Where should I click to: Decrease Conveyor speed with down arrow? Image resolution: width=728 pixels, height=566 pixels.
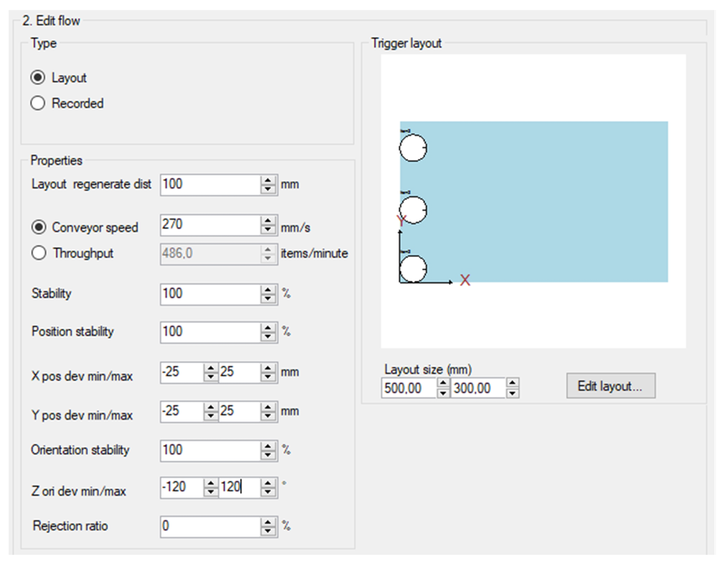click(x=268, y=229)
